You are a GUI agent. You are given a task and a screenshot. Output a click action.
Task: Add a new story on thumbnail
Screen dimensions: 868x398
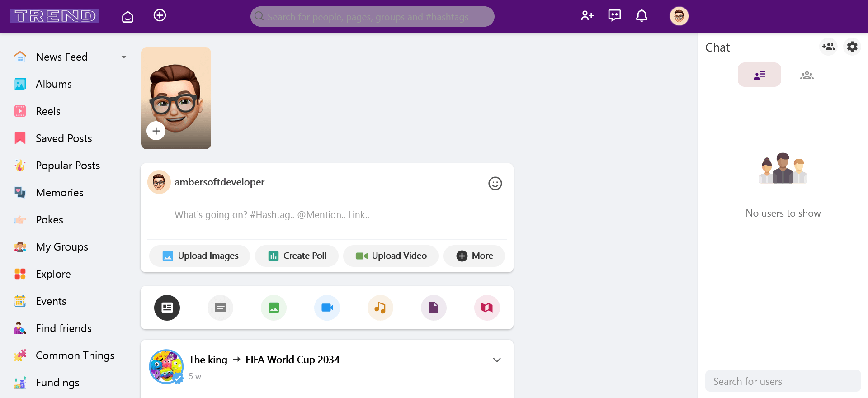[x=156, y=131]
